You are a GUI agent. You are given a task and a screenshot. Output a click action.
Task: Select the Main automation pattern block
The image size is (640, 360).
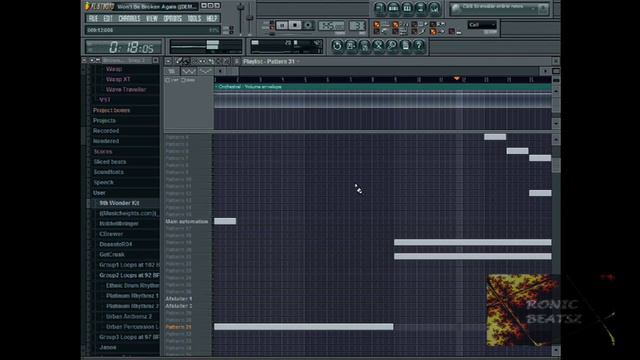(x=225, y=221)
